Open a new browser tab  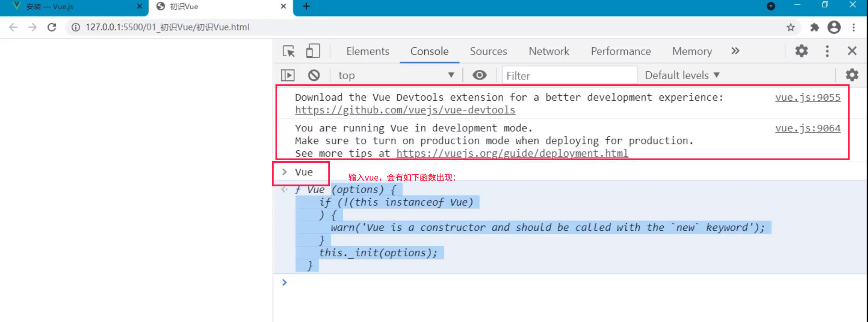[x=306, y=6]
